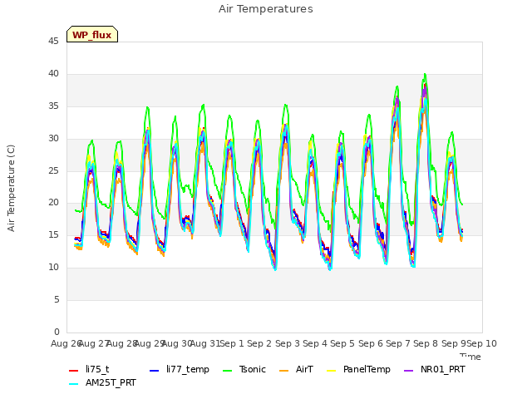The width and height of the screenshot is (532, 399).
Task: Toggle the AirT legend entry
Action: coord(296,369)
